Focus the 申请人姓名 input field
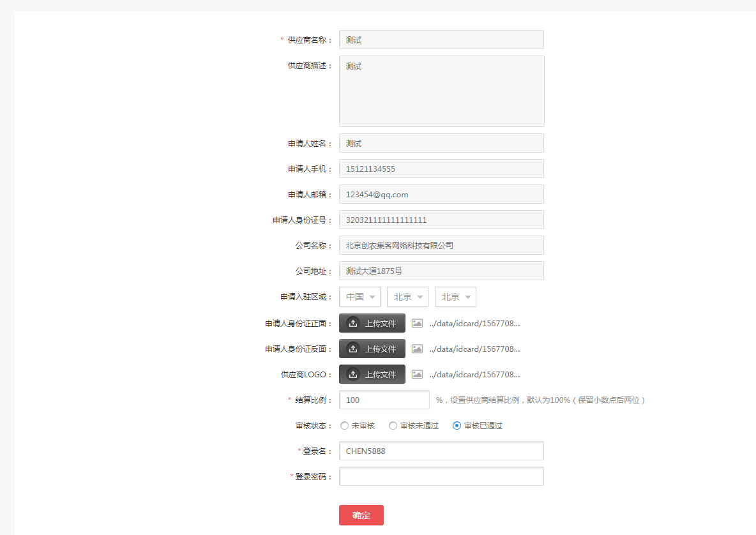This screenshot has height=535, width=756. pos(441,143)
